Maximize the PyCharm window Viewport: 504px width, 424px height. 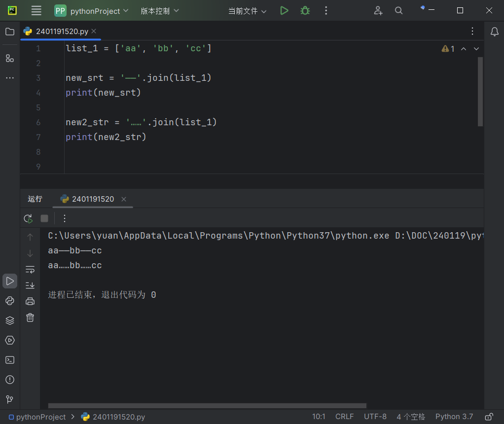460,10
